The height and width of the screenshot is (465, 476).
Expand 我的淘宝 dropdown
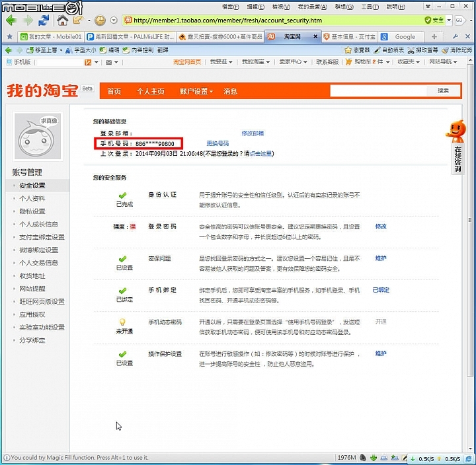pos(256,62)
